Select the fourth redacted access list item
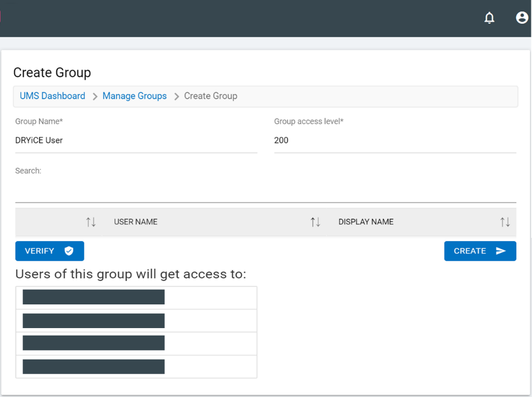 click(x=93, y=366)
